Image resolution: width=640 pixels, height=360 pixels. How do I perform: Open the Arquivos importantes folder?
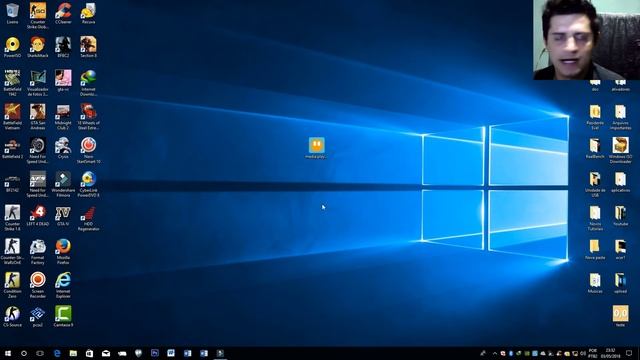point(620,117)
